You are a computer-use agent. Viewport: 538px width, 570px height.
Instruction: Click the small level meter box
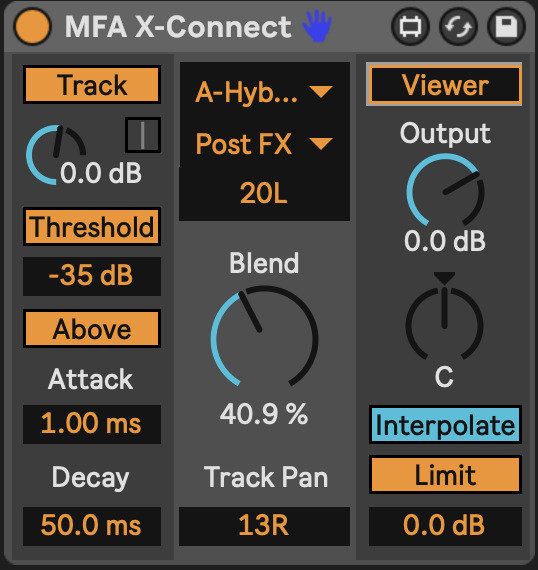pos(143,135)
